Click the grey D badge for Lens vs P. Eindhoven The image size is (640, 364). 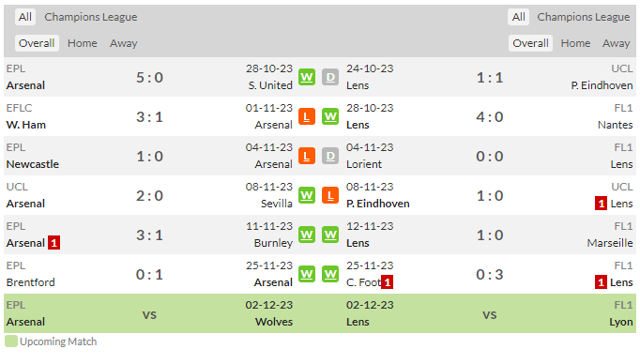[330, 77]
